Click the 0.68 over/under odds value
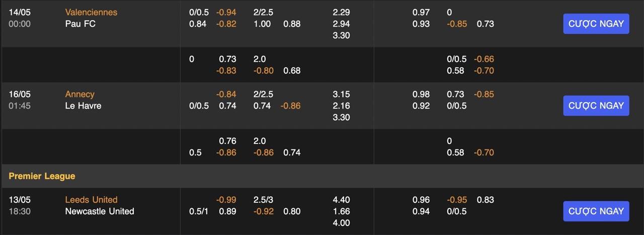The height and width of the screenshot is (235, 644). [x=292, y=70]
